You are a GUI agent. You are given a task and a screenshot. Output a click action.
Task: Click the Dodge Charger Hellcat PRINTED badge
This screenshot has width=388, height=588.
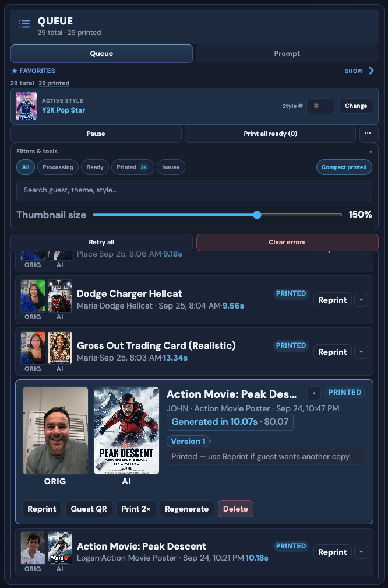pyautogui.click(x=291, y=293)
